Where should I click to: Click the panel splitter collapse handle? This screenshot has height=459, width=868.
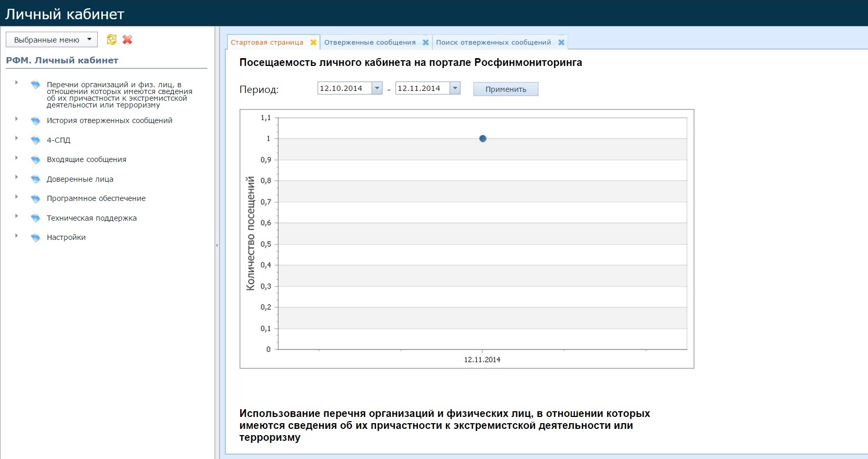[x=217, y=245]
